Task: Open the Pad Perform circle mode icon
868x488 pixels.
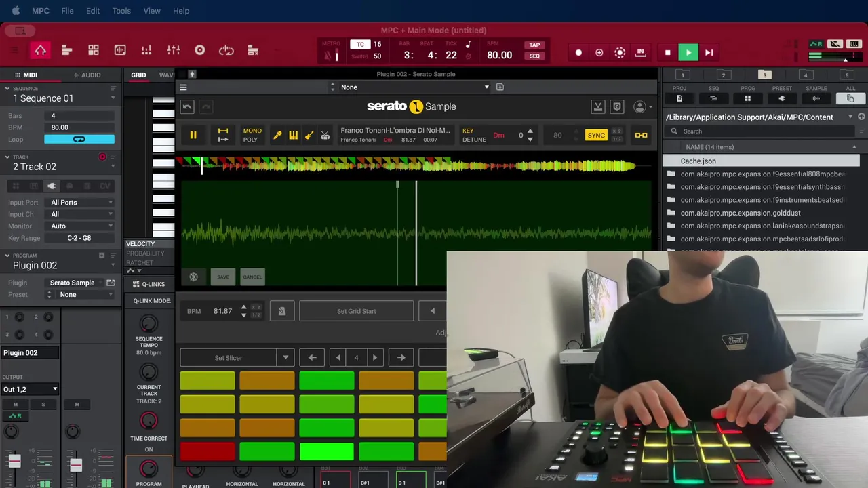Action: tap(200, 50)
